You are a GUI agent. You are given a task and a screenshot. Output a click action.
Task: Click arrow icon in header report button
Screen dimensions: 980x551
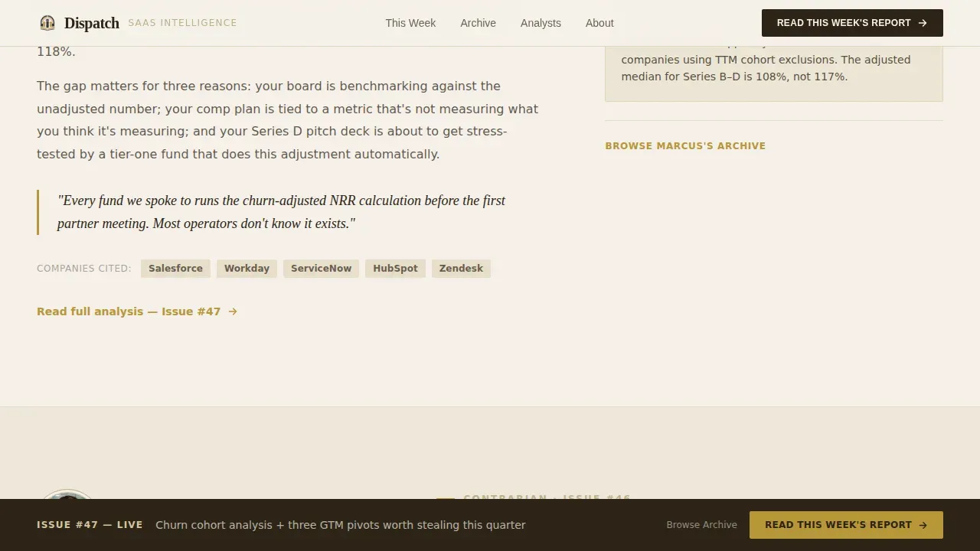tap(923, 23)
